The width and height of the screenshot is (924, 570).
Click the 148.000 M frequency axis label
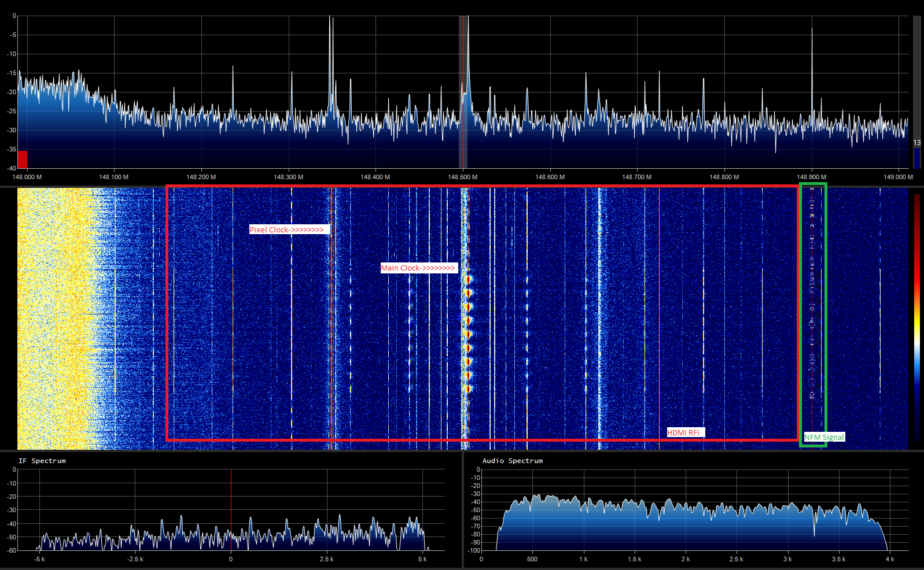27,177
